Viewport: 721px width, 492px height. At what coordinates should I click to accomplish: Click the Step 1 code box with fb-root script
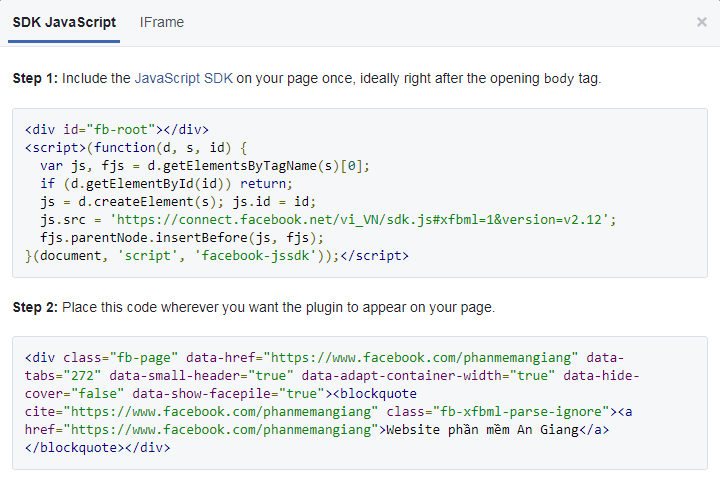pyautogui.click(x=360, y=193)
